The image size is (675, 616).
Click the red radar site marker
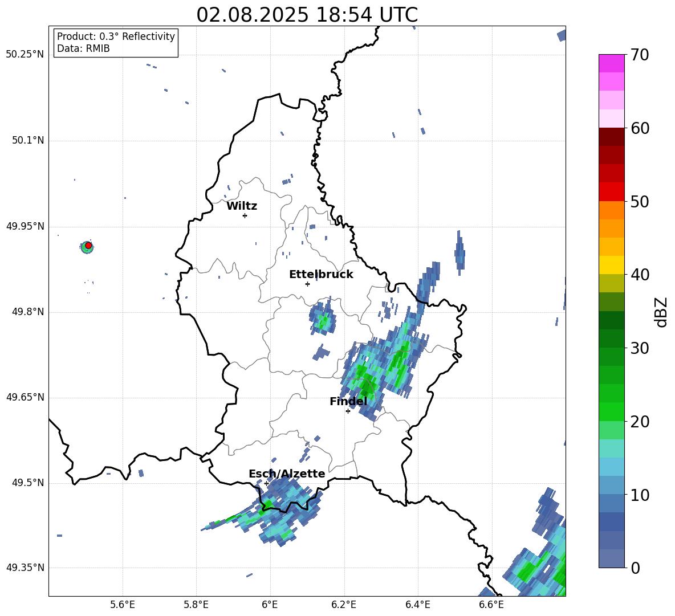pos(88,246)
